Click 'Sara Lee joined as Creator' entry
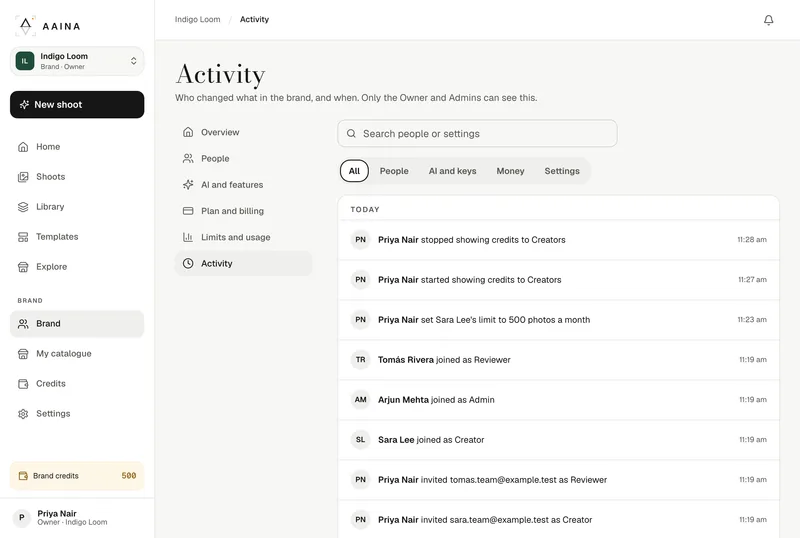This screenshot has width=800, height=538. click(558, 439)
